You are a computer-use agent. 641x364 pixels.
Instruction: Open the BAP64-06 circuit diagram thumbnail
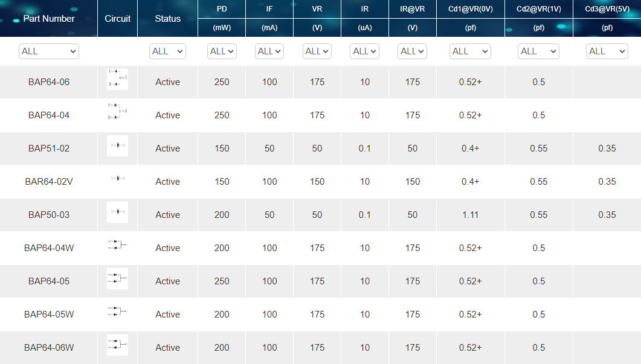point(117,79)
